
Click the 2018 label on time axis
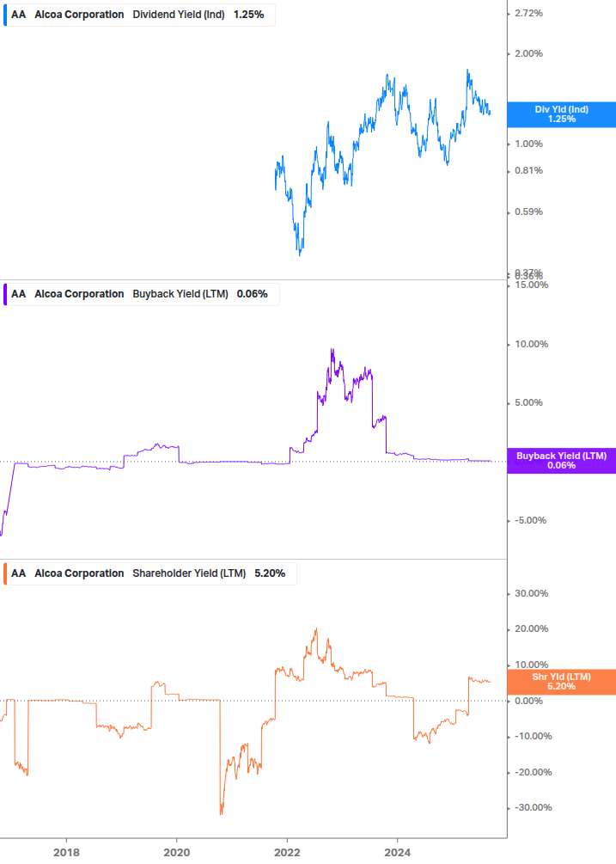point(67,853)
